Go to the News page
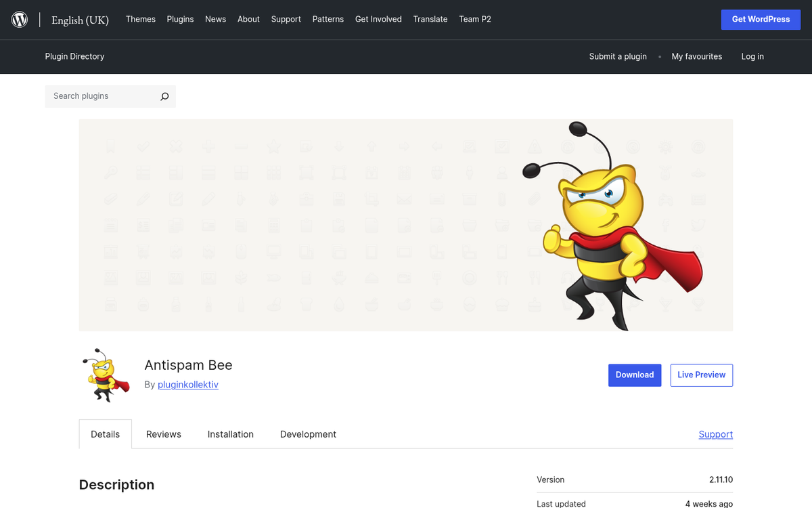Viewport: 812px width, 508px height. pyautogui.click(x=215, y=19)
